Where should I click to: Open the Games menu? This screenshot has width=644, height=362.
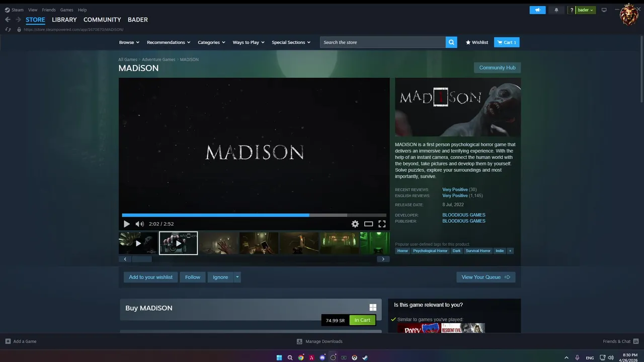pos(66,10)
